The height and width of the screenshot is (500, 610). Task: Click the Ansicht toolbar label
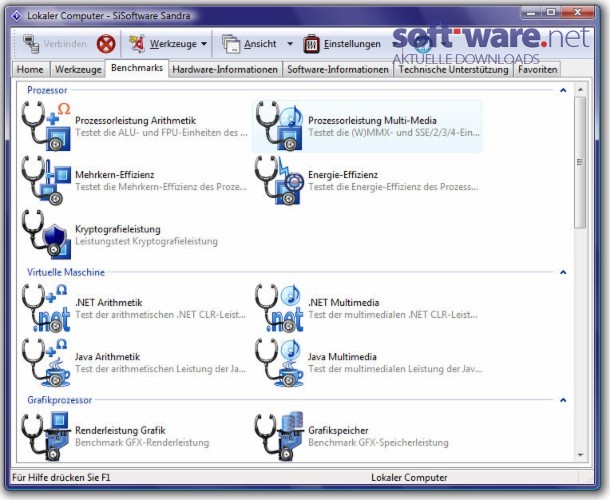click(x=260, y=44)
